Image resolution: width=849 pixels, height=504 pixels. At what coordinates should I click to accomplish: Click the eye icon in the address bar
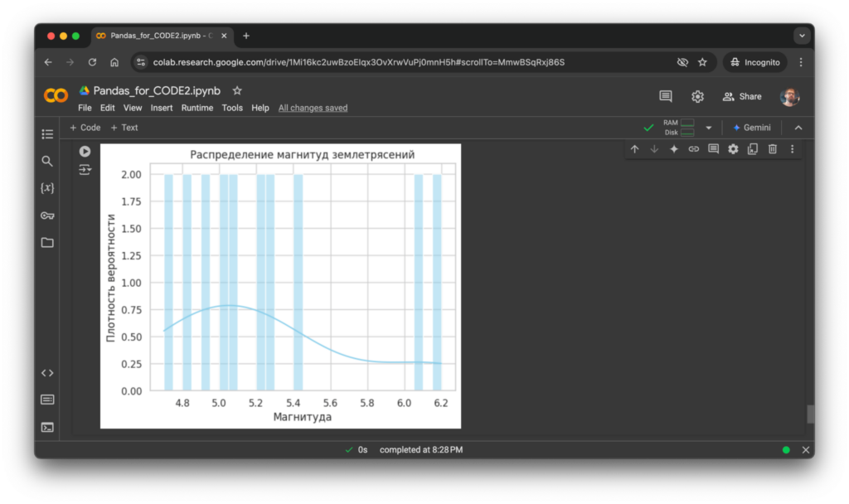[682, 61]
